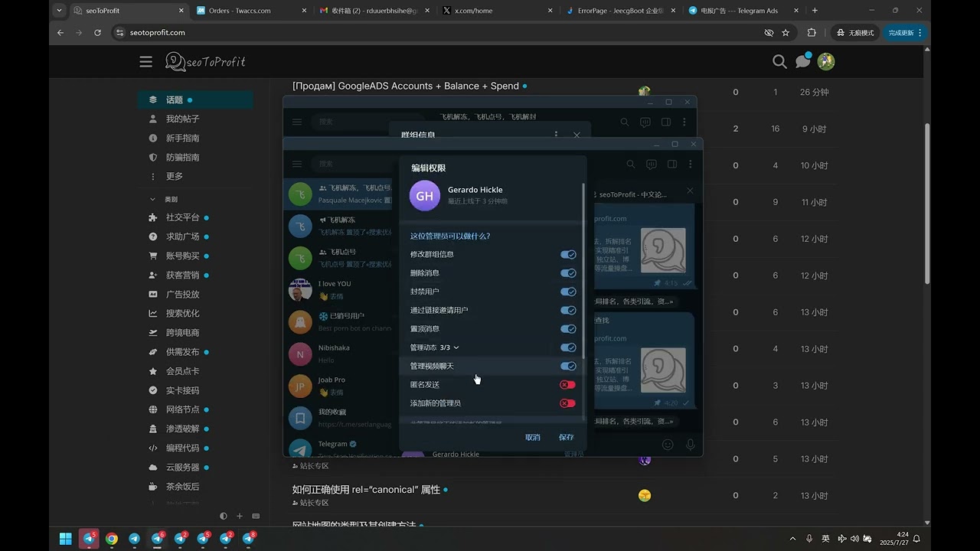Toggle 封禁用户 permission switch
Screen dimensions: 980x551
(x=568, y=292)
